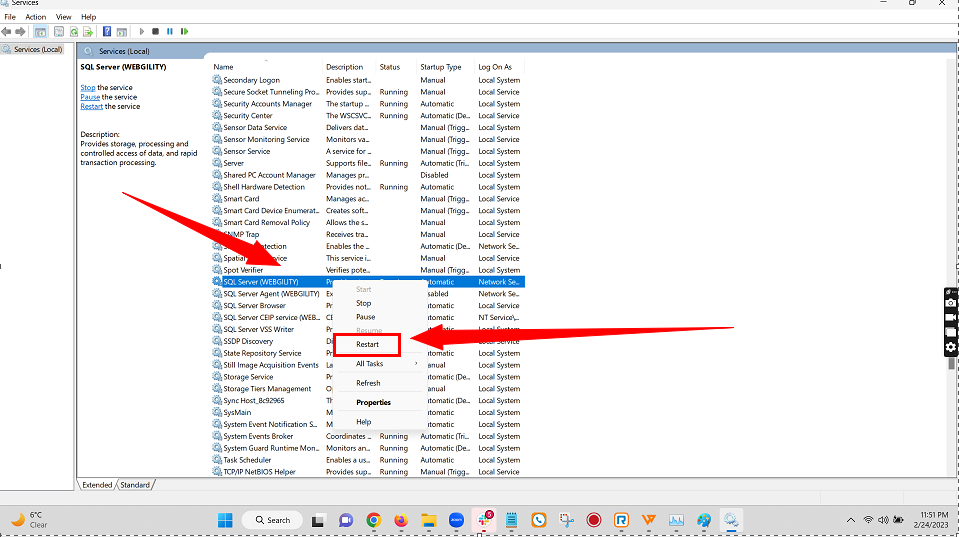Click the Stop Service square icon

155,31
